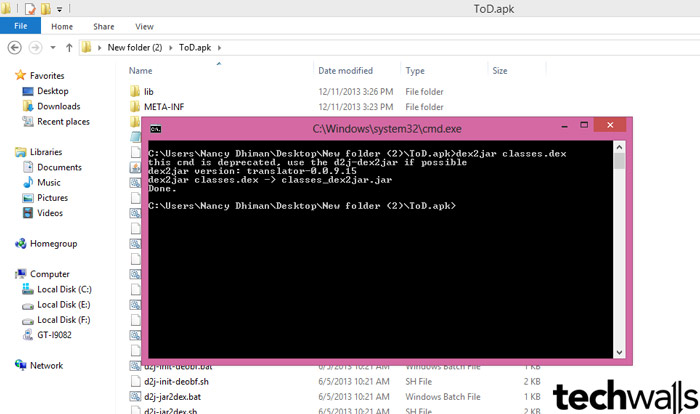Viewport: 700px width, 414px height.
Task: Open the cmd.exe window system icon
Action: pyautogui.click(x=157, y=128)
